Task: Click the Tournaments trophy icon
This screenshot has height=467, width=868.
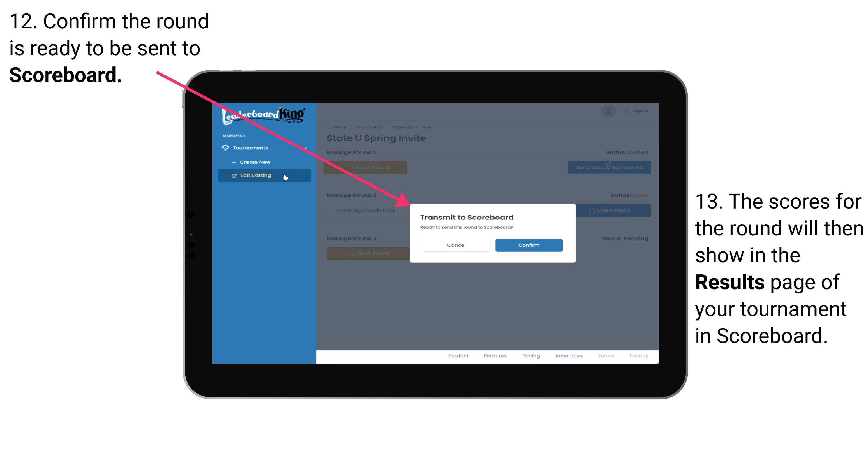Action: (x=225, y=148)
